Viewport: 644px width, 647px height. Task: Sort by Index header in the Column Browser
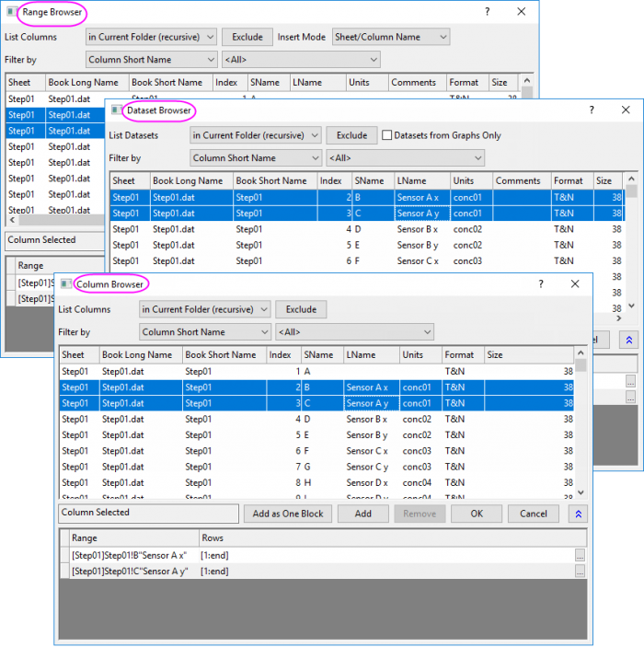pyautogui.click(x=283, y=355)
